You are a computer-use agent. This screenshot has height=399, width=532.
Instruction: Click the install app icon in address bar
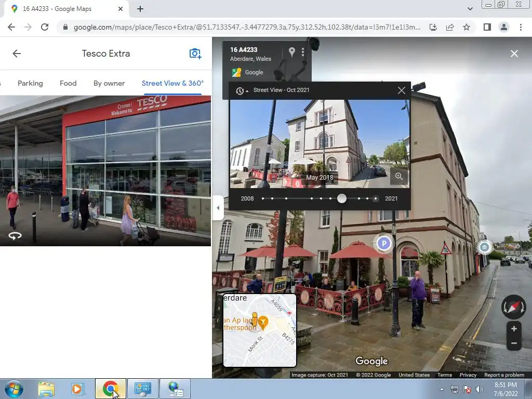pos(433,27)
